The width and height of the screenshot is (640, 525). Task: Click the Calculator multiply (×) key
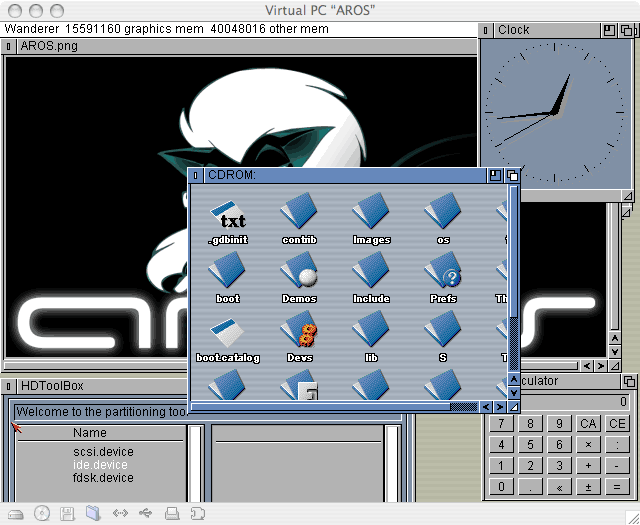588,445
